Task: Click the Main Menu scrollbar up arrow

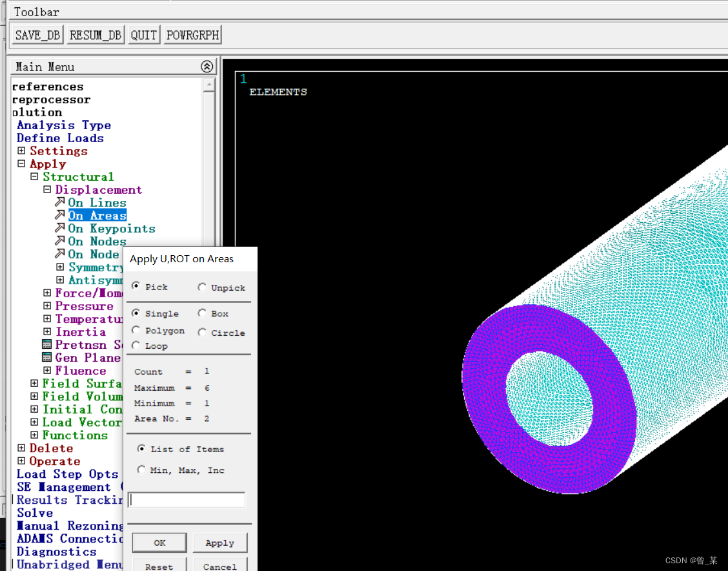Action: click(x=209, y=85)
